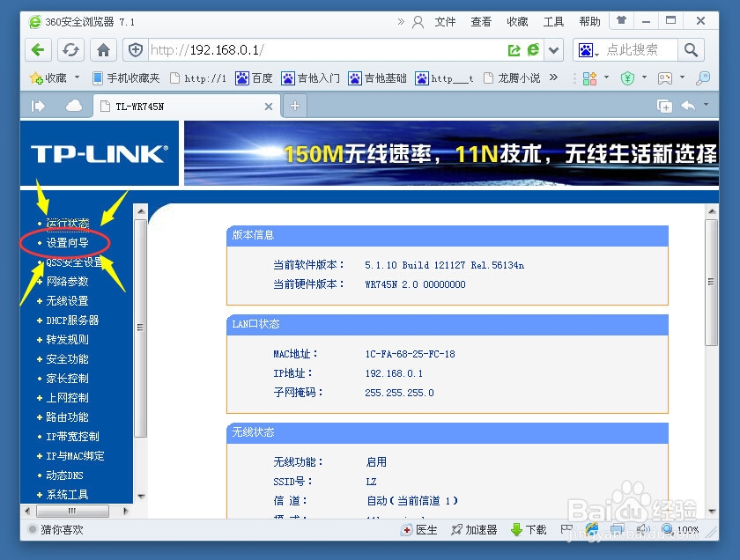Open the home page icon

[x=103, y=50]
